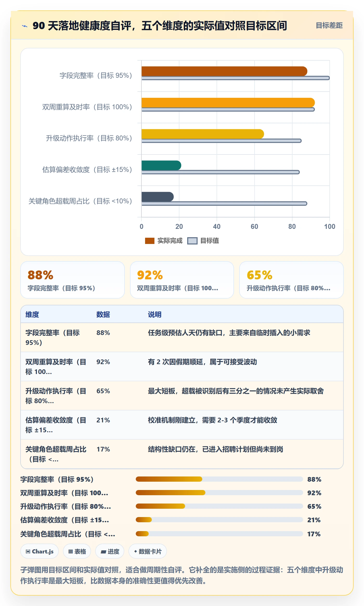Click the 数据 column header
Image resolution: width=364 pixels, height=606 pixels.
pyautogui.click(x=103, y=314)
